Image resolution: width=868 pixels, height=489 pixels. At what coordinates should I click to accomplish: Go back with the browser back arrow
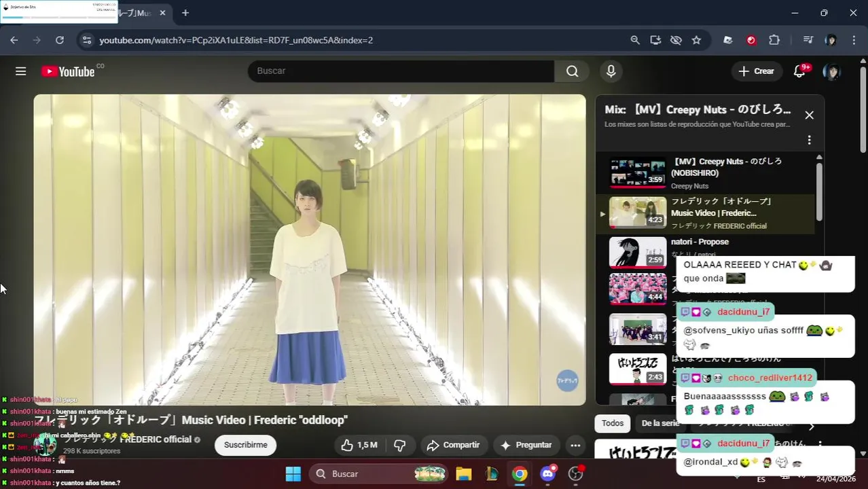click(x=14, y=40)
